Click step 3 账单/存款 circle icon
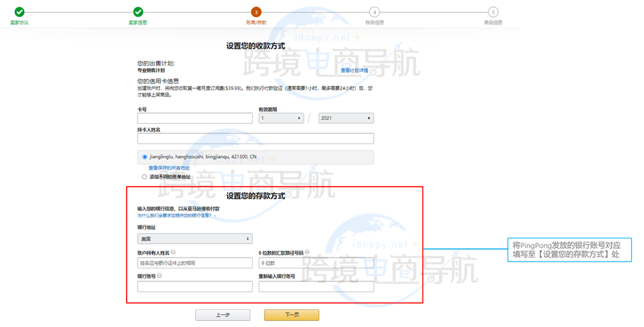 tap(256, 12)
